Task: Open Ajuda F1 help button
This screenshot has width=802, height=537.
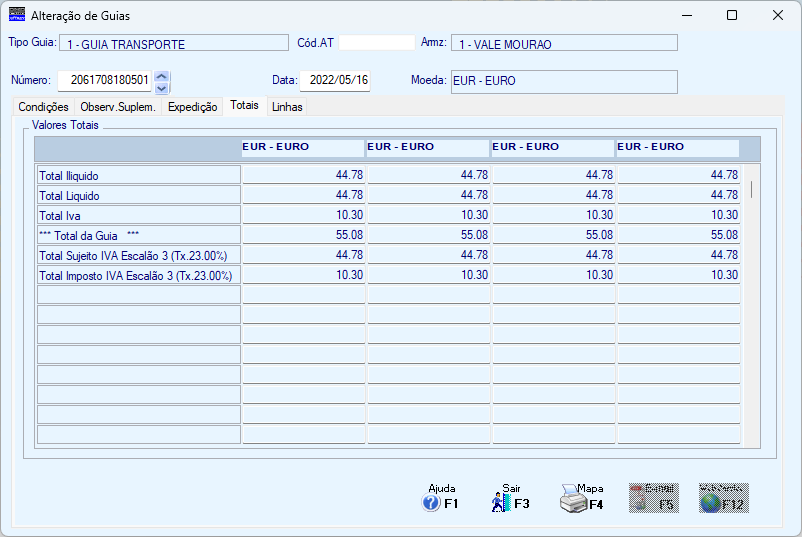Action: click(x=440, y=498)
